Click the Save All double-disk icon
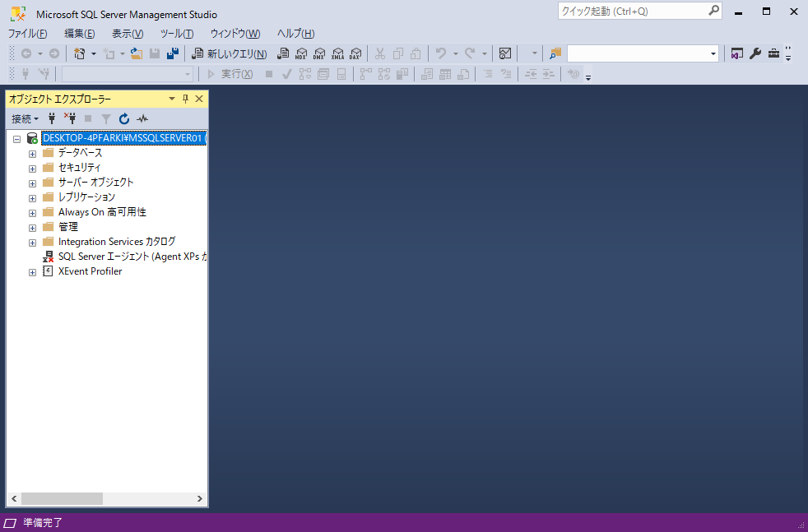808x532 pixels. coord(173,53)
